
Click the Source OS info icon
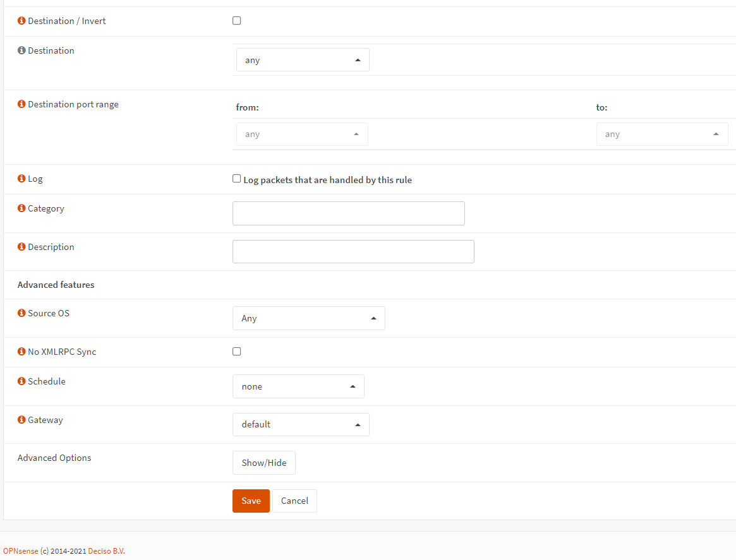click(21, 313)
